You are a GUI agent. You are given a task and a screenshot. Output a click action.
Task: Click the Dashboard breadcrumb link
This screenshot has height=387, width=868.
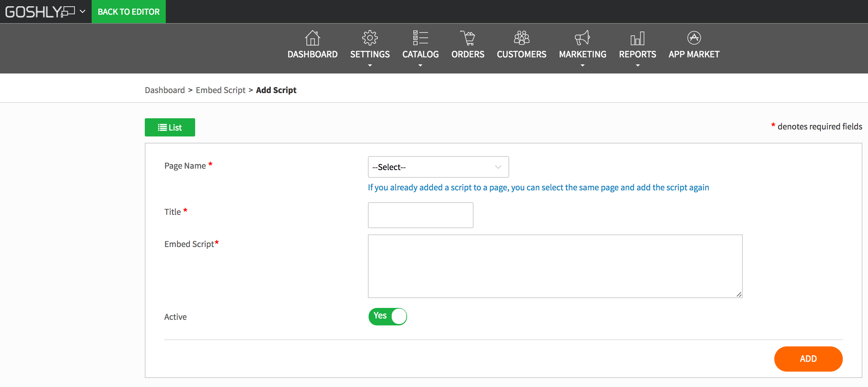click(x=165, y=90)
